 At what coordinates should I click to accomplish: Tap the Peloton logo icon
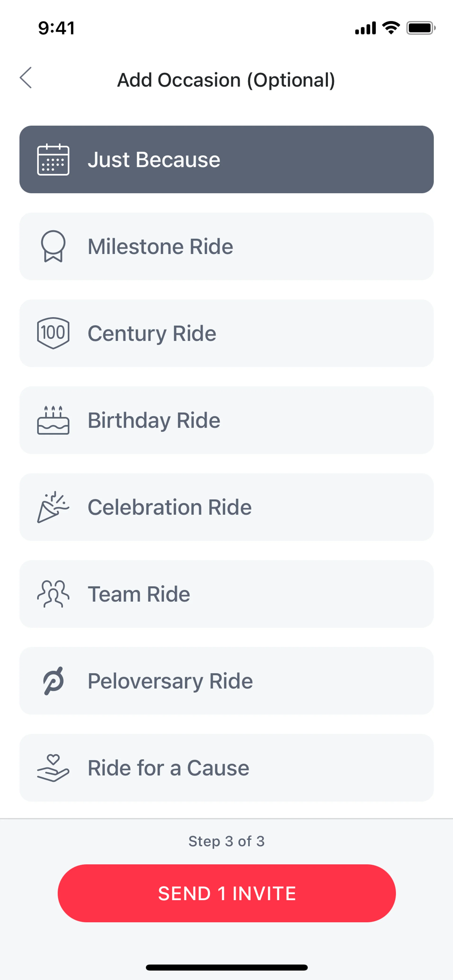(53, 681)
